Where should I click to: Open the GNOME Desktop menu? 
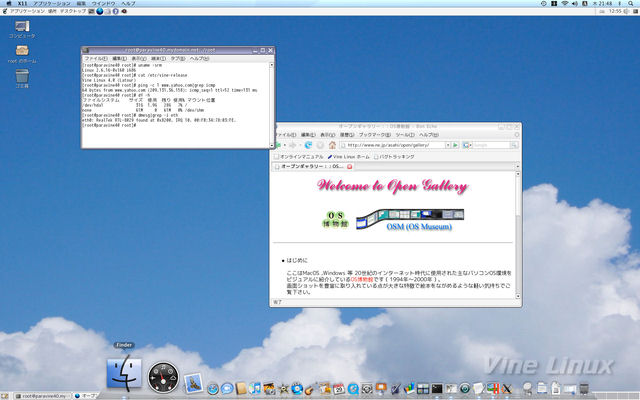pos(72,11)
